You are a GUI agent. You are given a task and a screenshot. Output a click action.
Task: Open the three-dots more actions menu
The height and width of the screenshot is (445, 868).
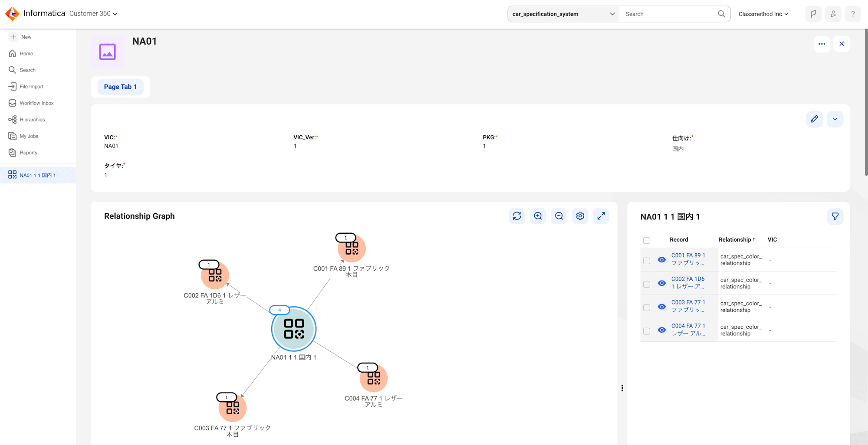822,44
